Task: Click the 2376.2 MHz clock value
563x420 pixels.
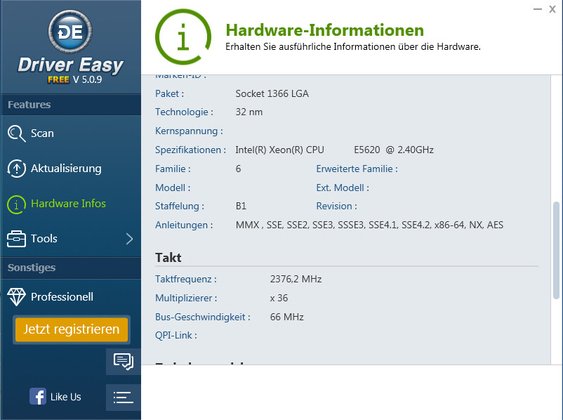Action: click(296, 279)
